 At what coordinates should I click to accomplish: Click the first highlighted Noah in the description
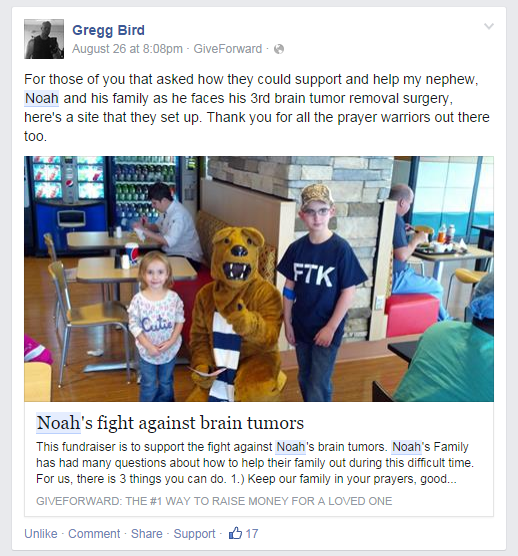pyautogui.click(x=291, y=447)
